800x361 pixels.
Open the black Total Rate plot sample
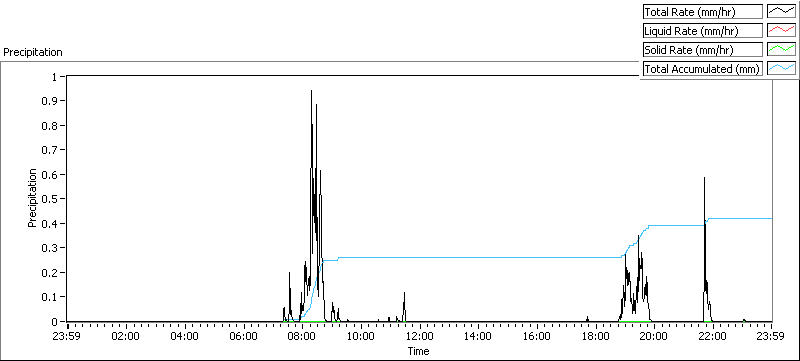(x=782, y=11)
